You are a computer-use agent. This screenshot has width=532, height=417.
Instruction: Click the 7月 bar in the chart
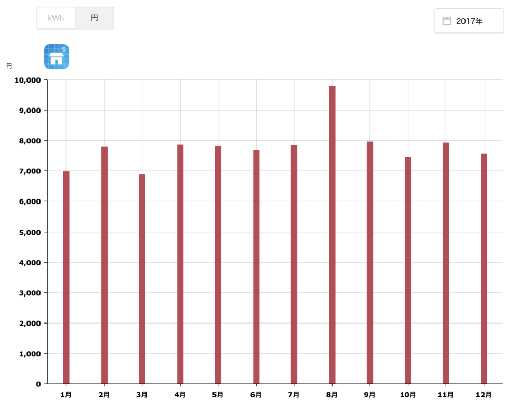(x=294, y=264)
